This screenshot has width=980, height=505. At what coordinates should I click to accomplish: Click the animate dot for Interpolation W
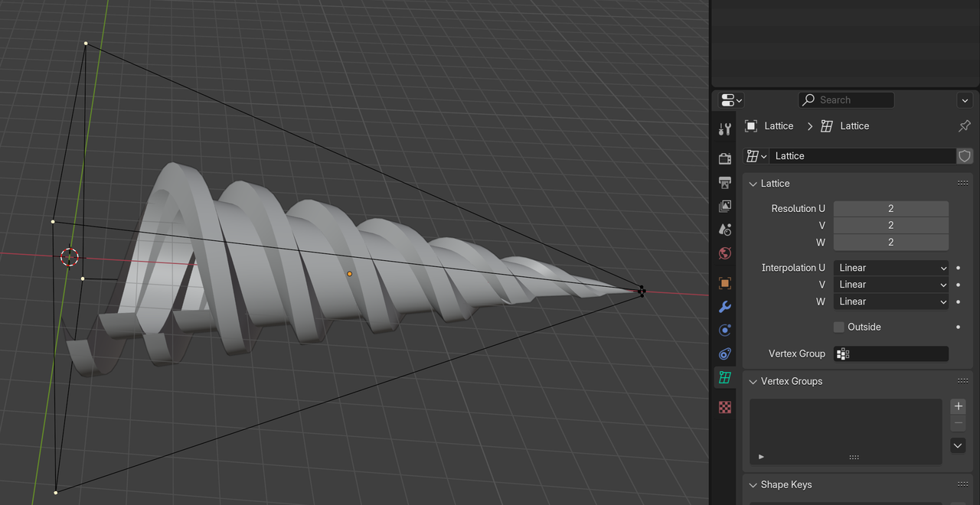(x=959, y=301)
